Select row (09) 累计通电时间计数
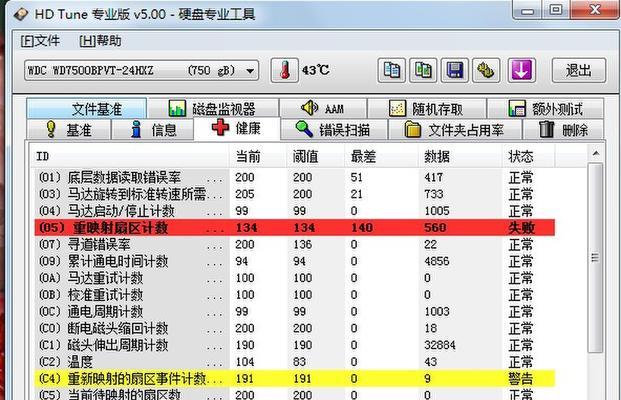The height and width of the screenshot is (400, 621). pyautogui.click(x=295, y=261)
